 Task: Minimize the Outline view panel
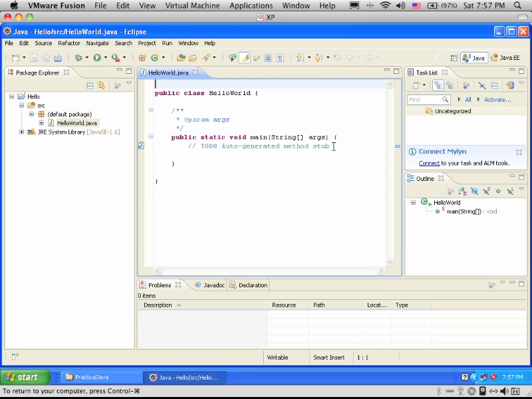pos(512,176)
